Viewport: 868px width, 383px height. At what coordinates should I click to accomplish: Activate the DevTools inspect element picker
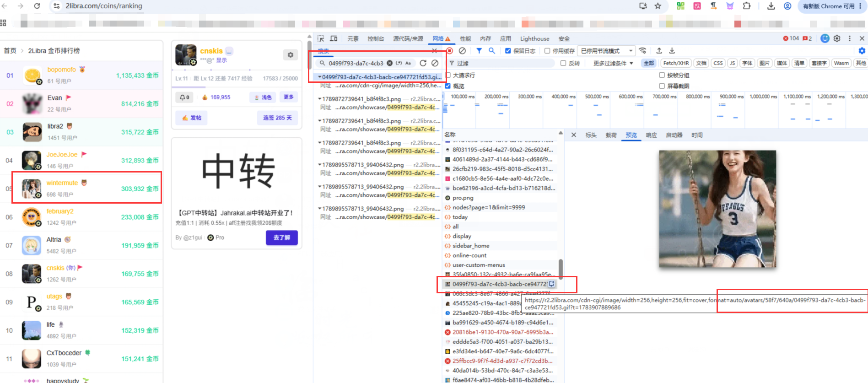click(x=321, y=38)
